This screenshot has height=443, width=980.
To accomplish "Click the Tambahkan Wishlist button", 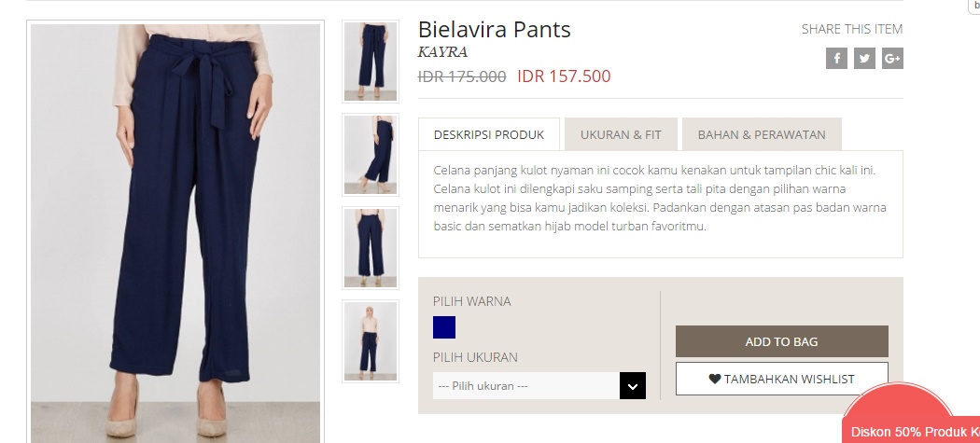I will 782,379.
